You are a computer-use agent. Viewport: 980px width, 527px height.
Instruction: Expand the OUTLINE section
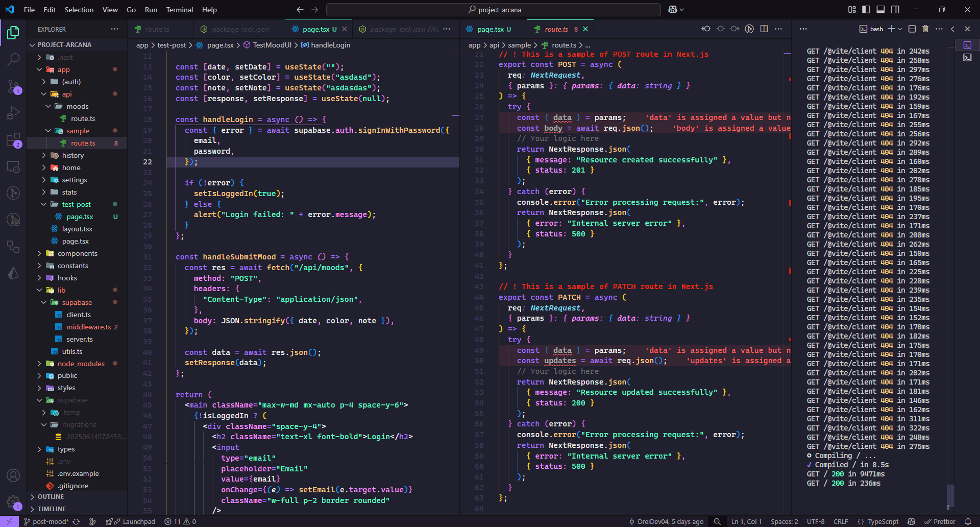pyautogui.click(x=77, y=497)
